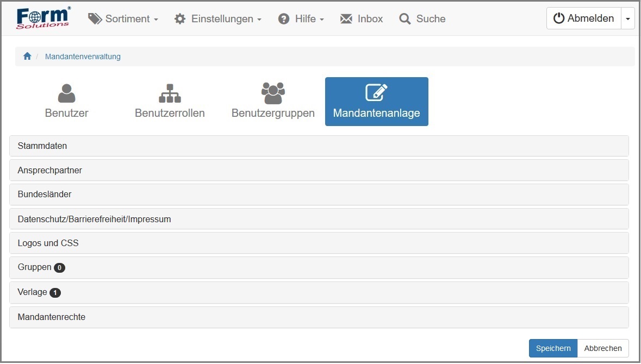Select the Mandantenanlage tab
This screenshot has width=641, height=364.
pos(377,101)
